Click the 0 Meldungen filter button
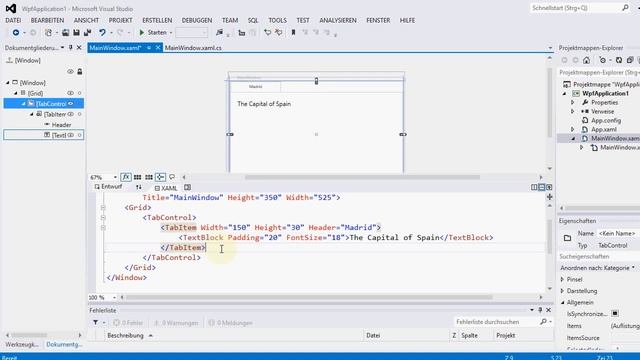Viewport: 640px width, 360px height. (231, 323)
